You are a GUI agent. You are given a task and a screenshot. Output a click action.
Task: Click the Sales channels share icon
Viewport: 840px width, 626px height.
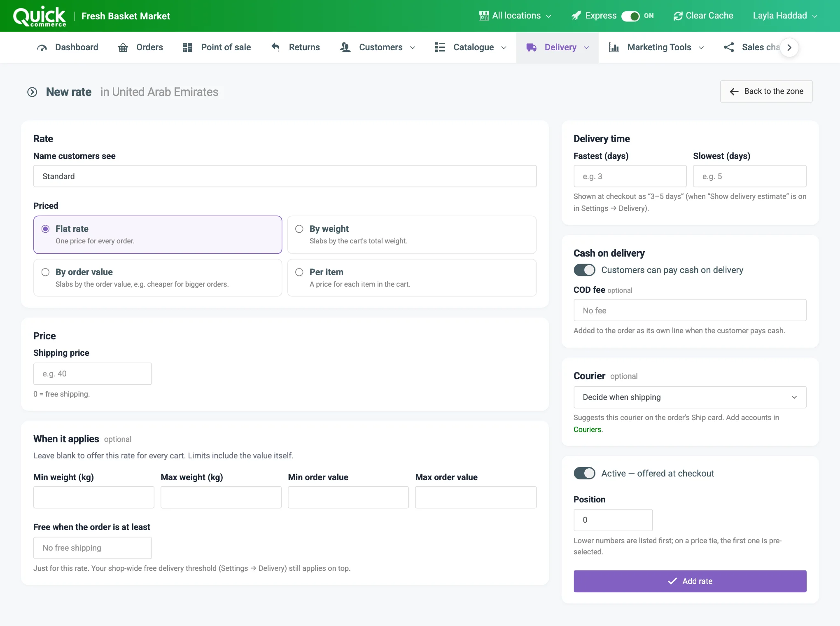pyautogui.click(x=729, y=47)
